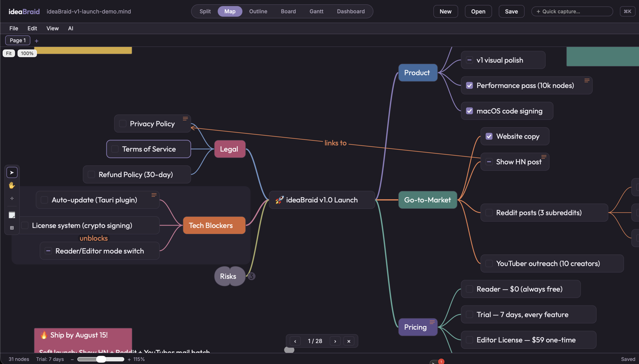
Task: Check Trial — 7 days, every feature
Action: tap(470, 315)
